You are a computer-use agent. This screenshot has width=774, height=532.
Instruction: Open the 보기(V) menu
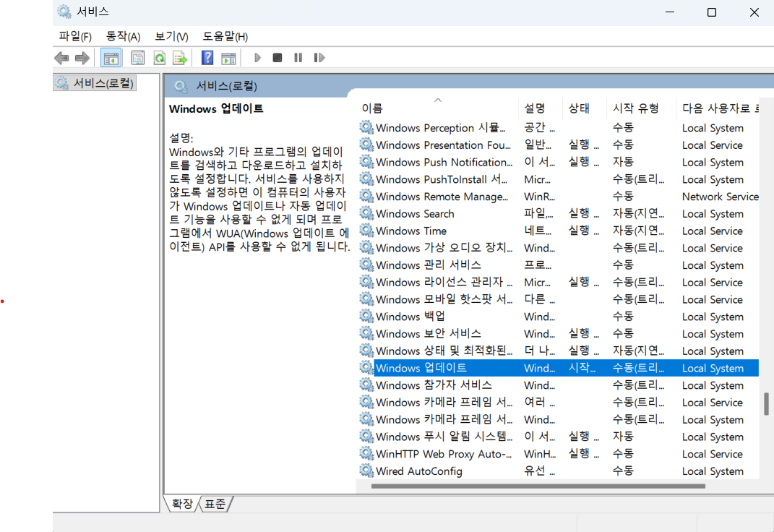tap(171, 36)
